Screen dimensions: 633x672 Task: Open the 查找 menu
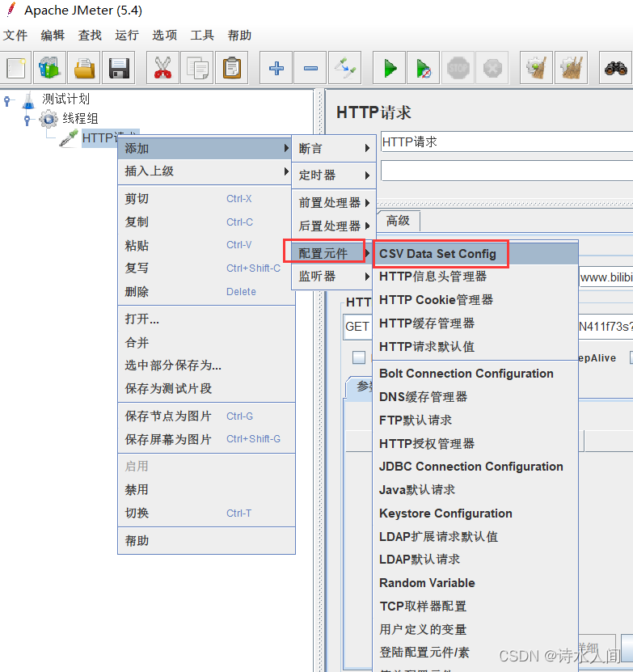90,35
